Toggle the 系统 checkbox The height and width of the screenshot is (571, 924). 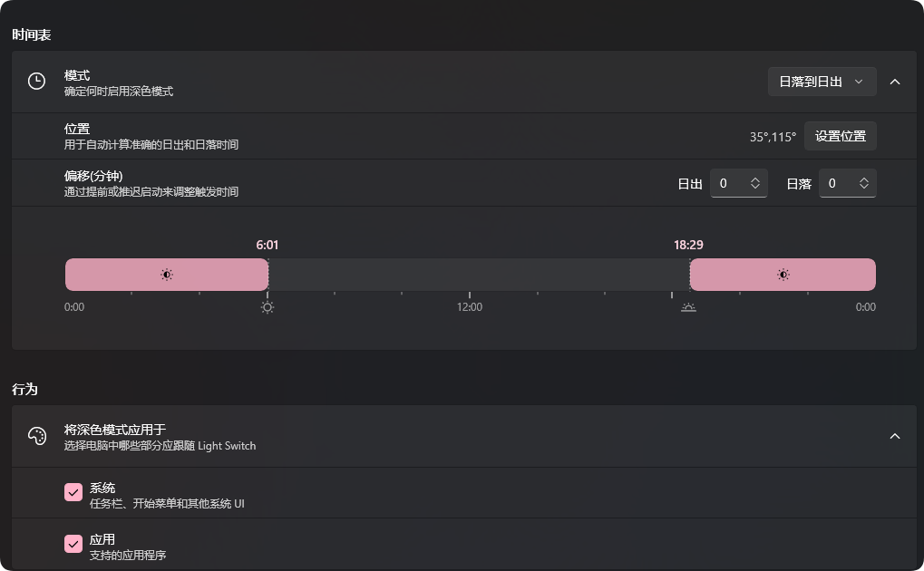[x=73, y=493]
